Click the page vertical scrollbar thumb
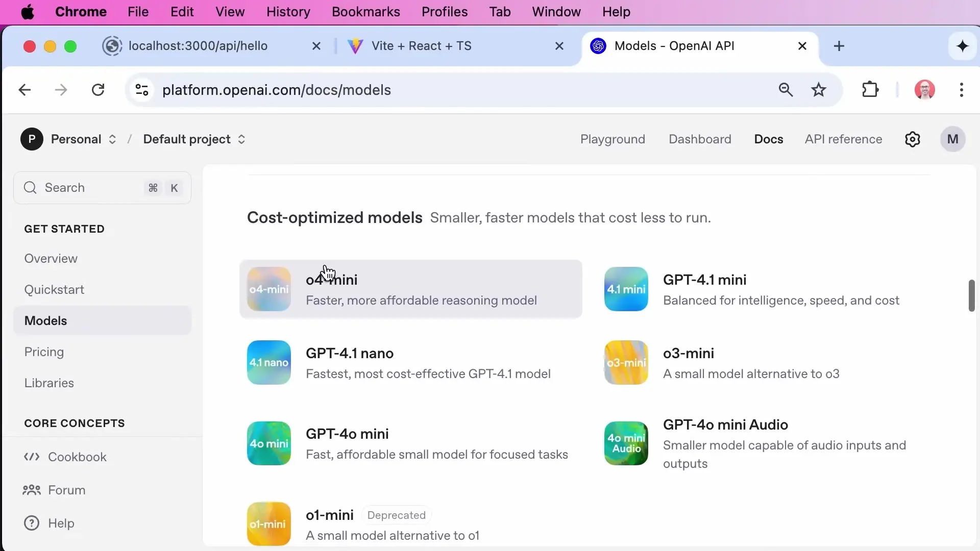Screen dimensions: 980x551 tap(971, 295)
